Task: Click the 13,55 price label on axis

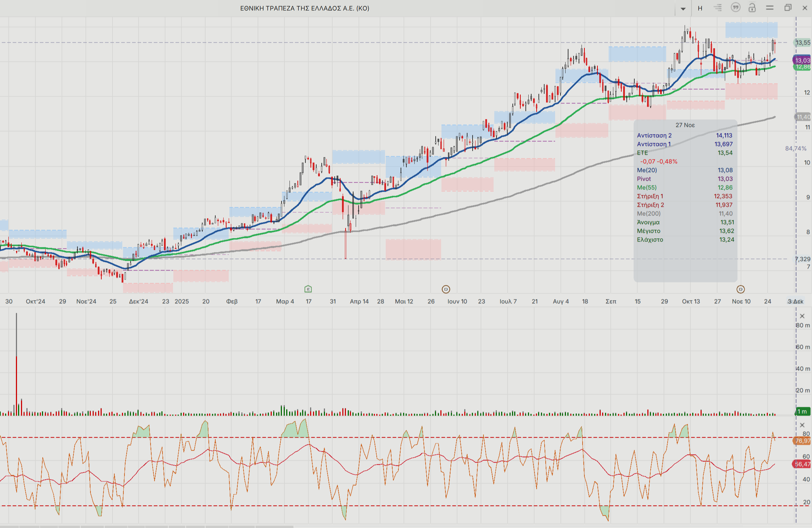Action: (803, 43)
